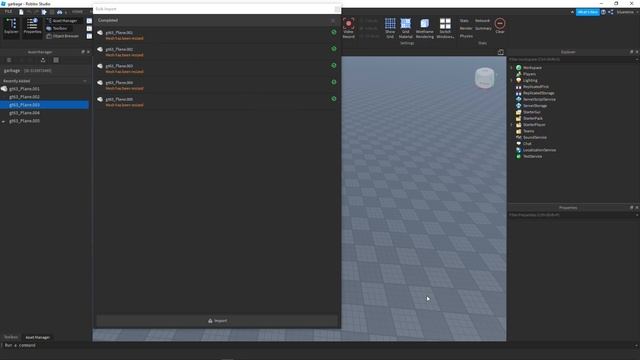Image resolution: width=640 pixels, height=360 pixels.
Task: Toggle Render stats
Action: click(466, 28)
